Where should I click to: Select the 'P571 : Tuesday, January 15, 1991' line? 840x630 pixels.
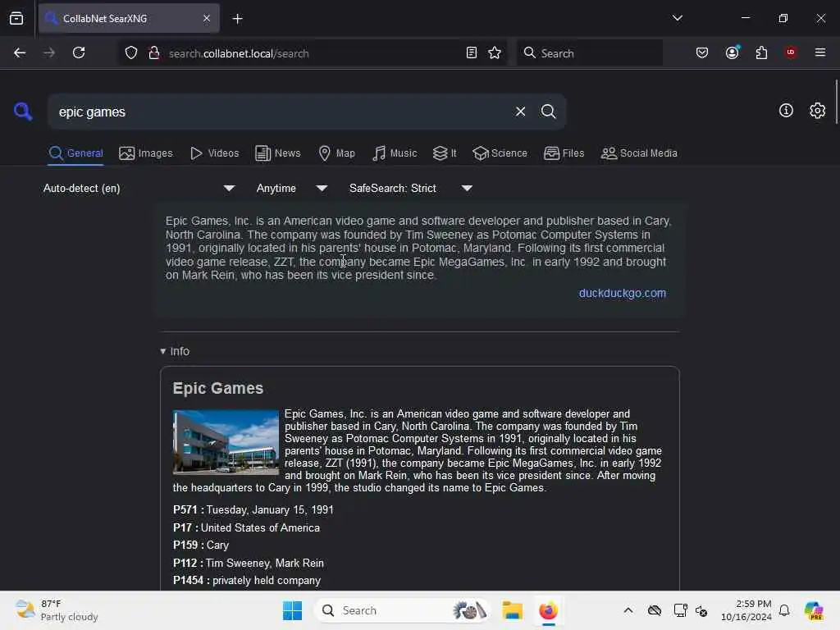click(253, 509)
